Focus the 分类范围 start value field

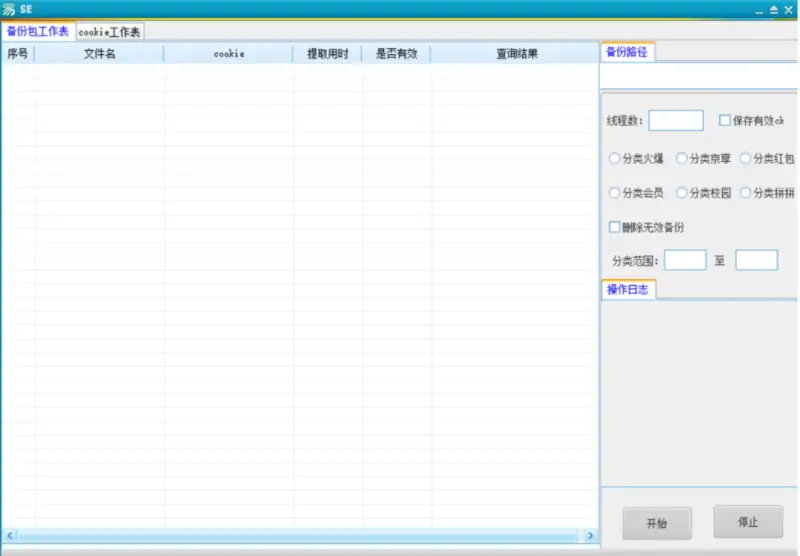(685, 260)
